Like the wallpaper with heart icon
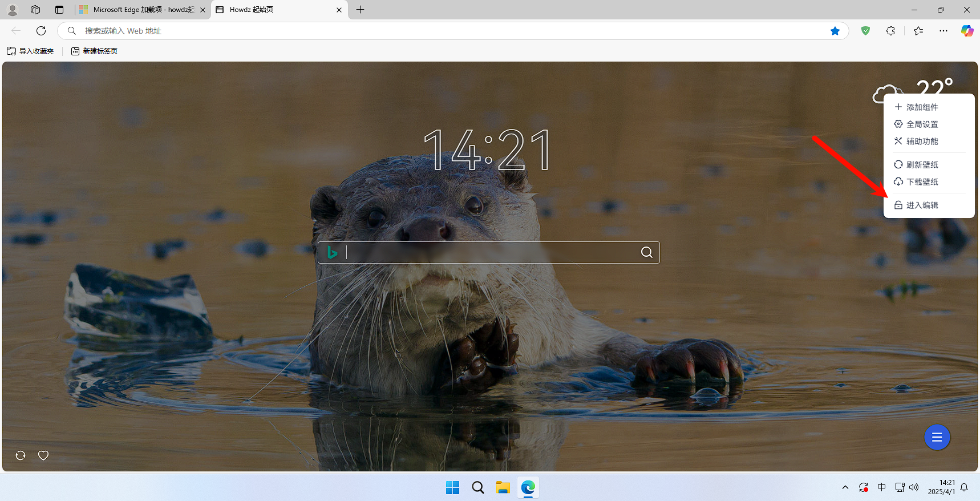 [43, 455]
